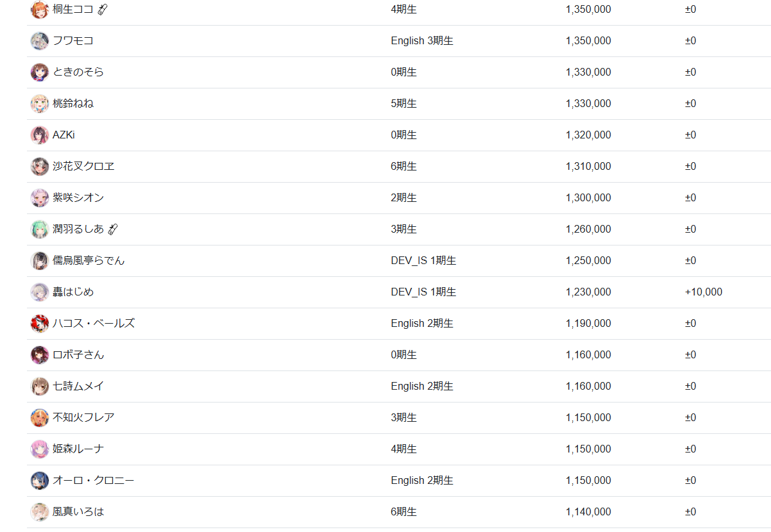Click ロボ子さん's avatar icon

click(40, 355)
